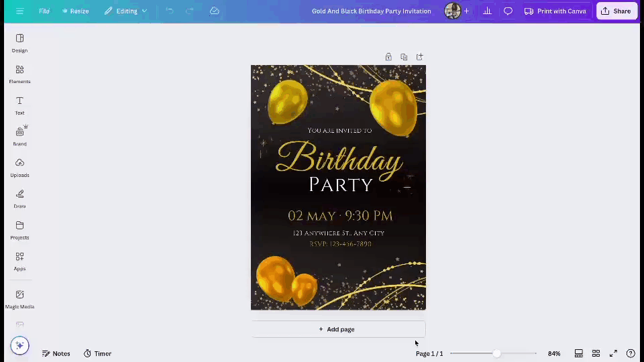644x362 pixels.
Task: Select the Draw tool
Action: click(x=19, y=198)
